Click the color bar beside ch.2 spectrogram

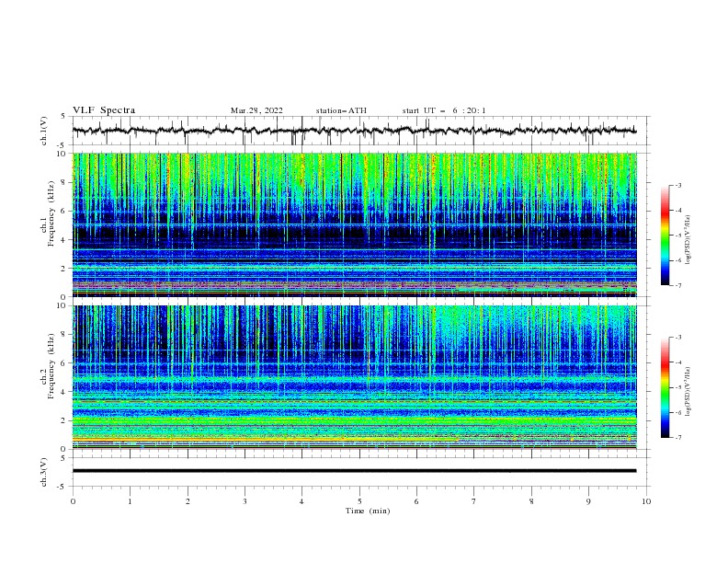pos(665,387)
